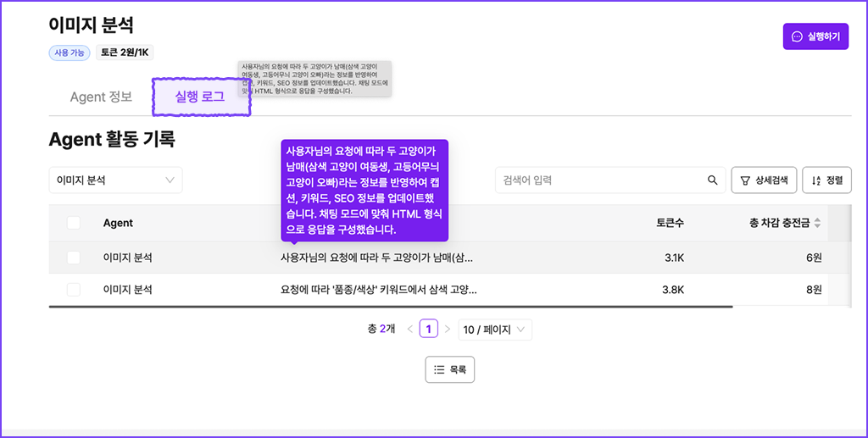868x438 pixels.
Task: Click the sort icon in 정렬 button
Action: pyautogui.click(x=815, y=180)
